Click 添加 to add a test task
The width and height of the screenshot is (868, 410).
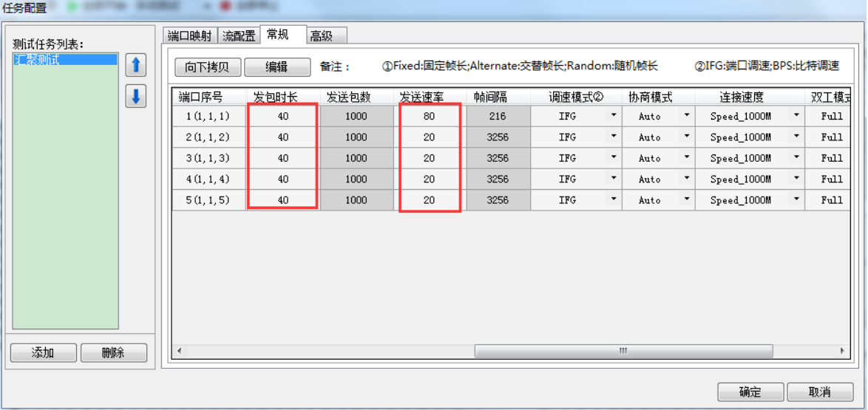click(x=44, y=353)
